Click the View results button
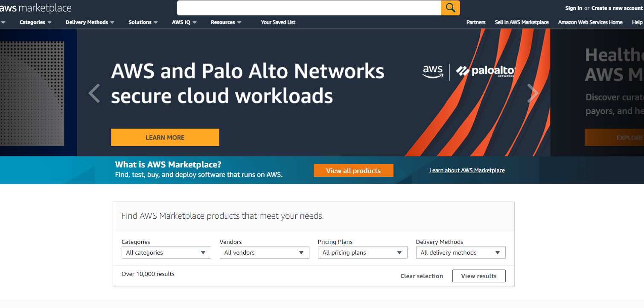The height and width of the screenshot is (308, 644). click(x=479, y=276)
